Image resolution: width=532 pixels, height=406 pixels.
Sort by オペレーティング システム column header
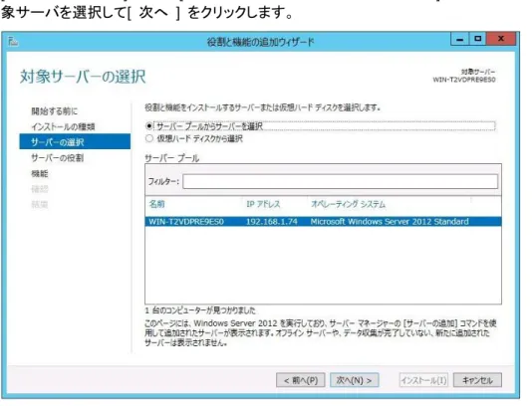click(348, 204)
